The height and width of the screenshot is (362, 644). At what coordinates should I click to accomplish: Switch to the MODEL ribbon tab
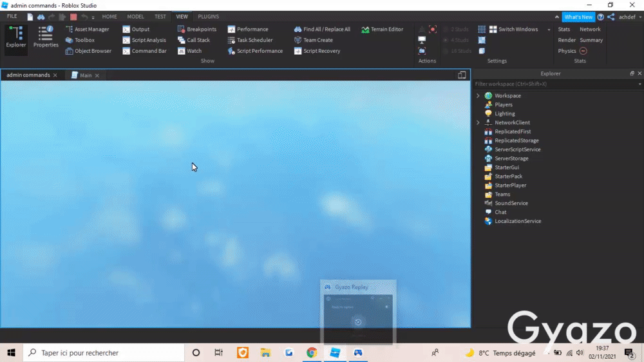coord(135,17)
